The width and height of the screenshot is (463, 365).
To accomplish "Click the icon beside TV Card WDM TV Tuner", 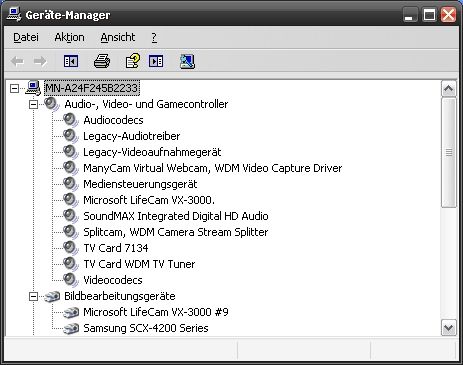I will coord(71,264).
